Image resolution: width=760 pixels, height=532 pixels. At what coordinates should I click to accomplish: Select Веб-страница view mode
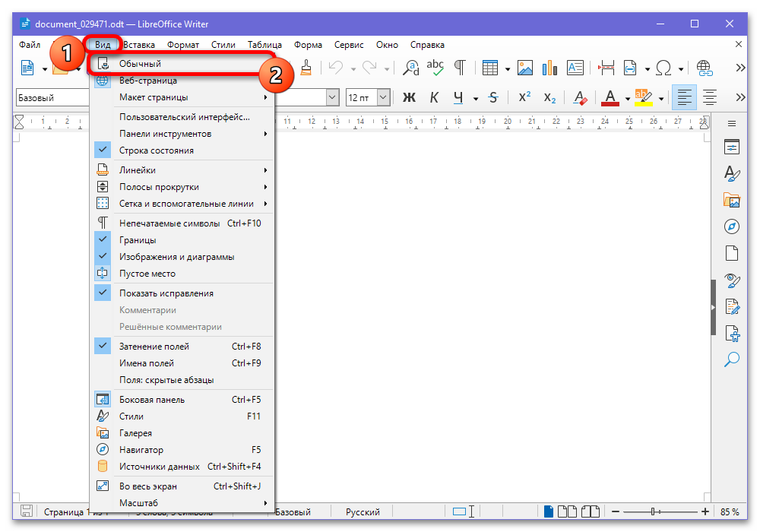[x=182, y=81]
